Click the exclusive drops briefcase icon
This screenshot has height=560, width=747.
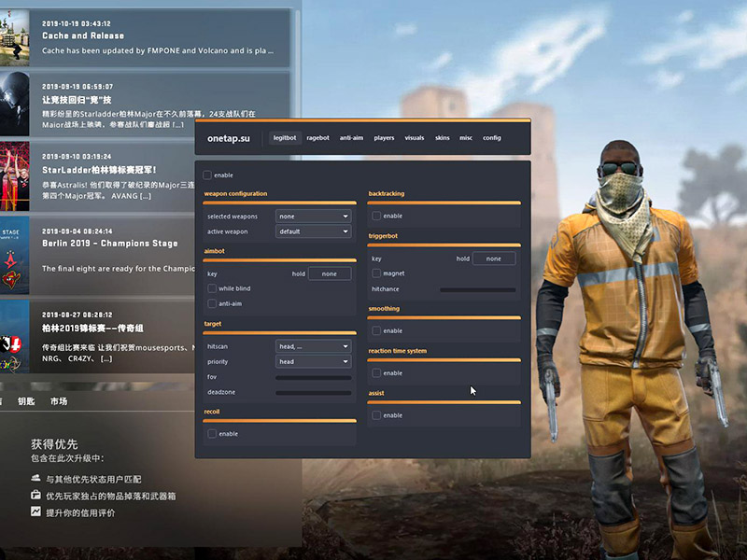click(35, 495)
